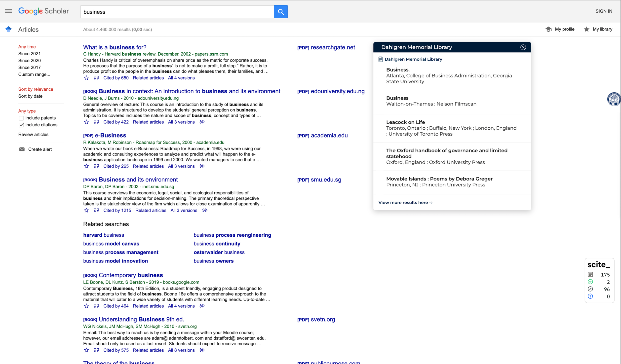This screenshot has height=364, width=621.
Task: Open All 8 versions for Understanding Business
Action: point(181,350)
